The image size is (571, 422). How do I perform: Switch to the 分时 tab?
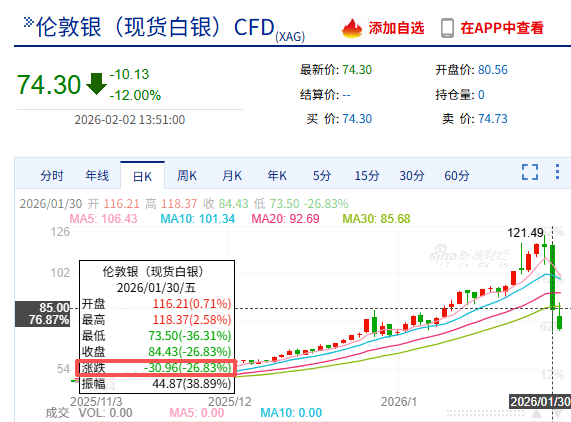click(52, 176)
